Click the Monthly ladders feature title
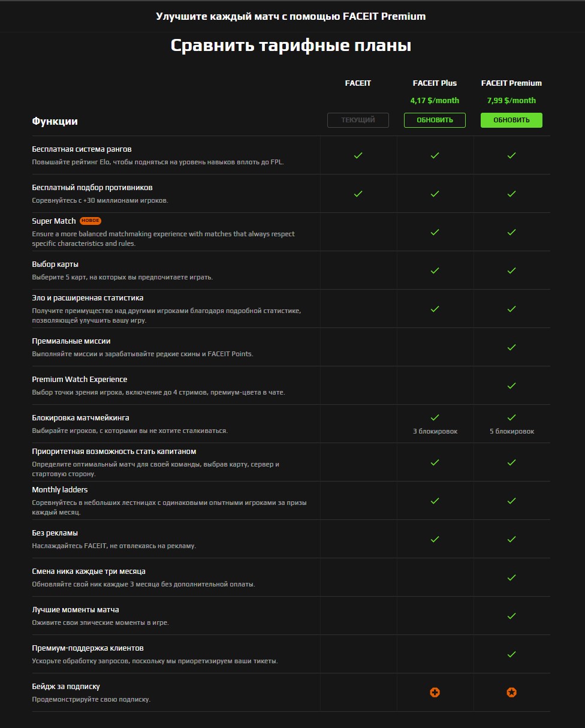The height and width of the screenshot is (728, 585). (x=60, y=490)
